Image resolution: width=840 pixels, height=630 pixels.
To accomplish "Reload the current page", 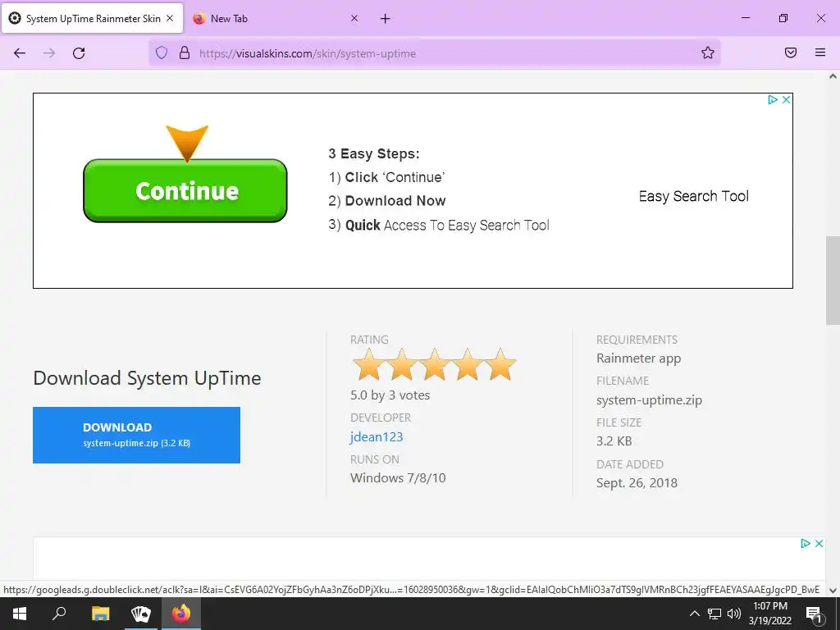I will pyautogui.click(x=79, y=53).
